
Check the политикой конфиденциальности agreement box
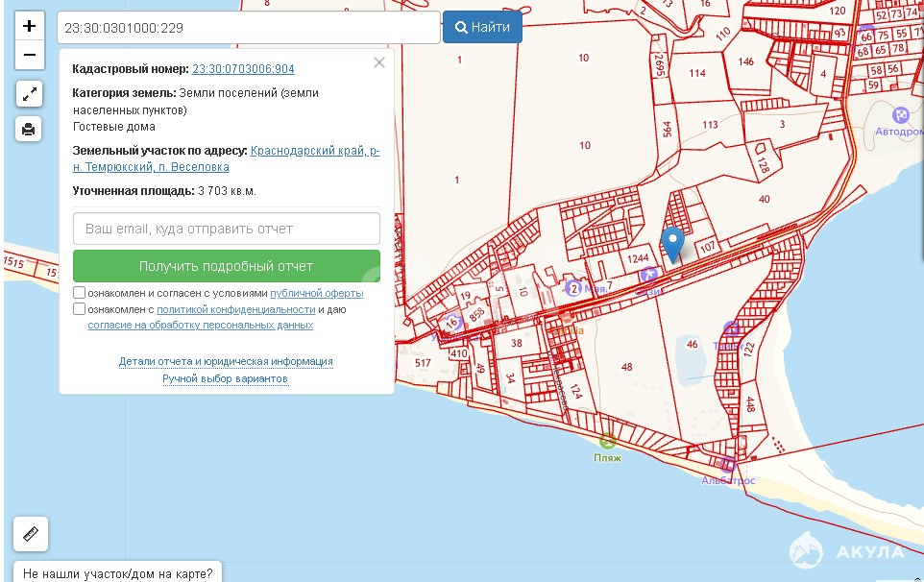(80, 309)
